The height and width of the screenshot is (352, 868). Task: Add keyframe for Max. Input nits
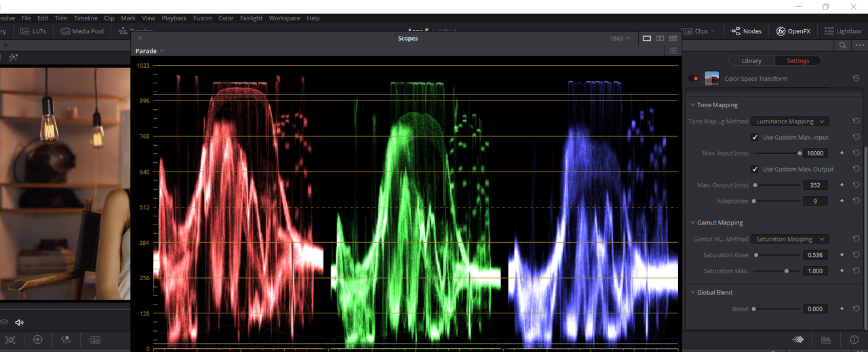842,153
